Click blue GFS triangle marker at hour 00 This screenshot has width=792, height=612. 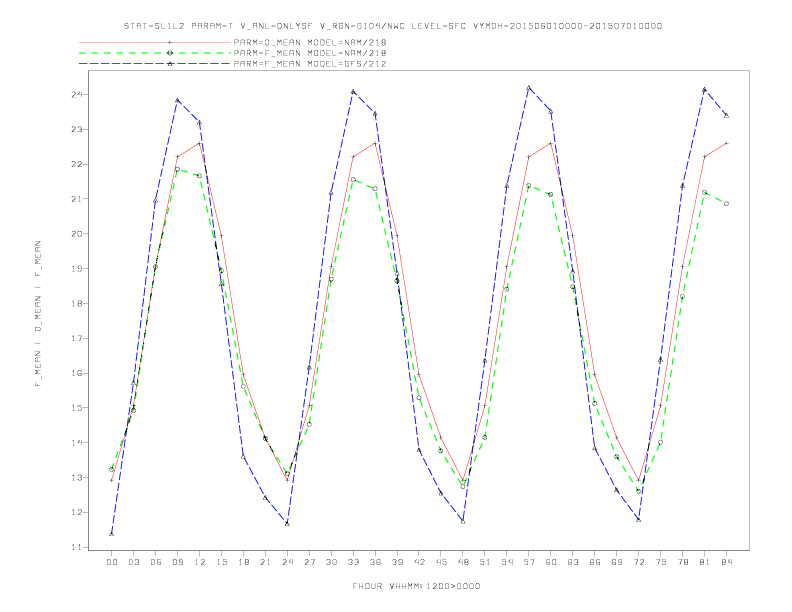click(x=112, y=534)
